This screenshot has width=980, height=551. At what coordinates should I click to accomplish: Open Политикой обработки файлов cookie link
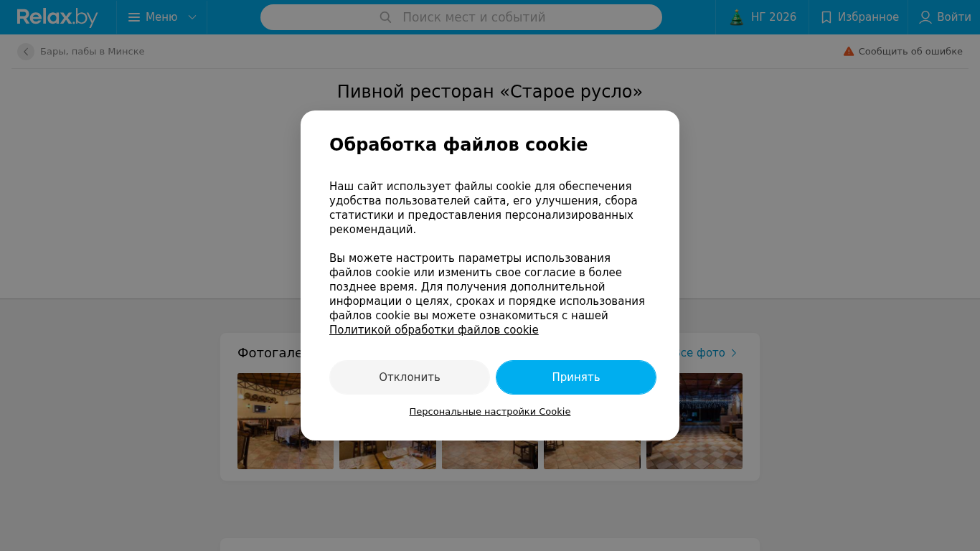[434, 330]
